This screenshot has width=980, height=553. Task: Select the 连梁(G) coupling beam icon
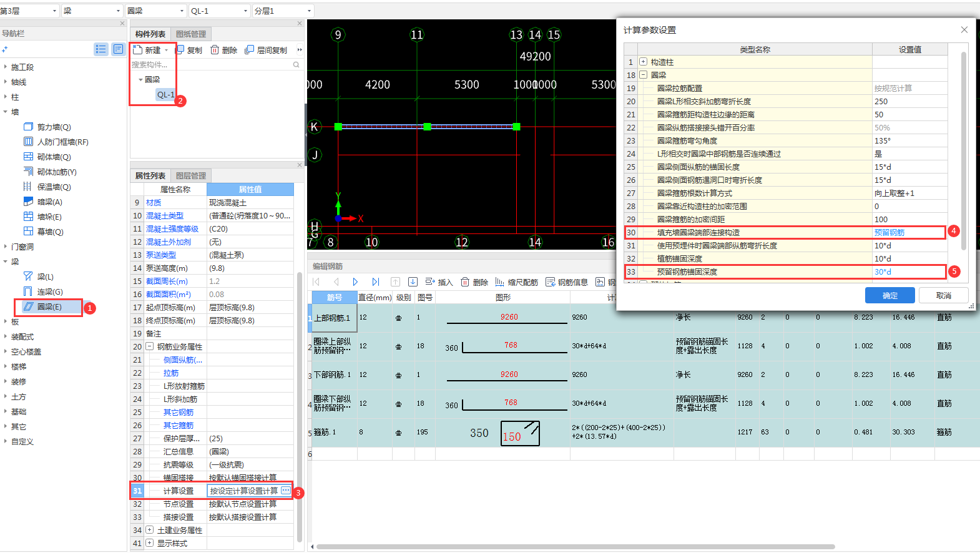(x=28, y=291)
